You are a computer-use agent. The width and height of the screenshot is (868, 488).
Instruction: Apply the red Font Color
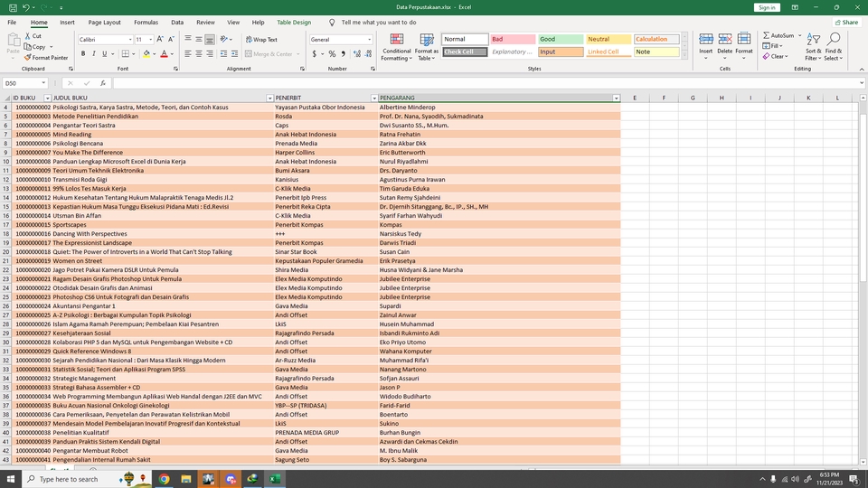pyautogui.click(x=164, y=54)
